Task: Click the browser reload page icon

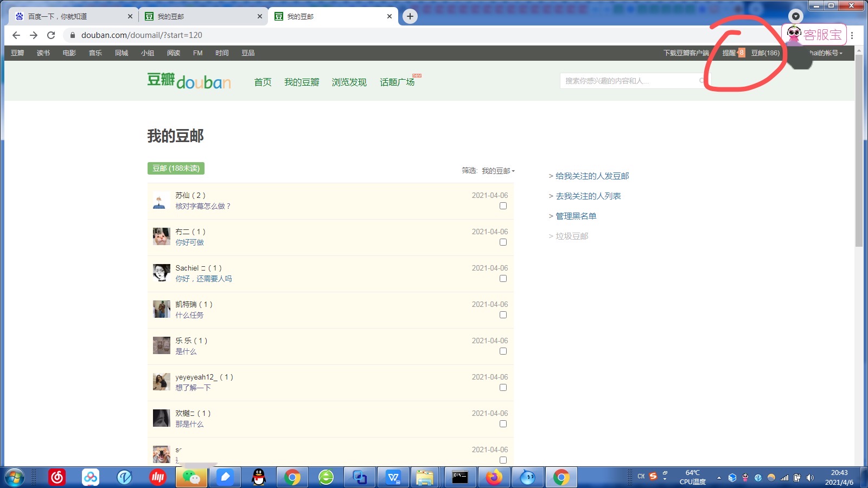Action: click(51, 35)
